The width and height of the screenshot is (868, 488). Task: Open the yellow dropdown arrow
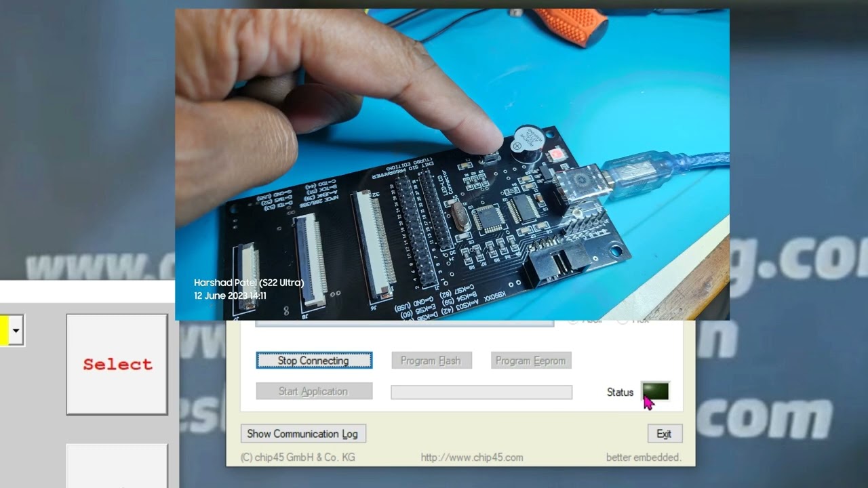coord(16,331)
